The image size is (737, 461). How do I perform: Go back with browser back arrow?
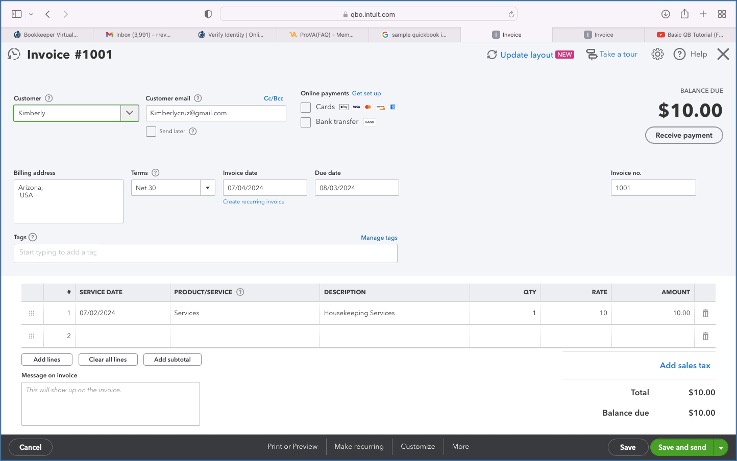48,14
